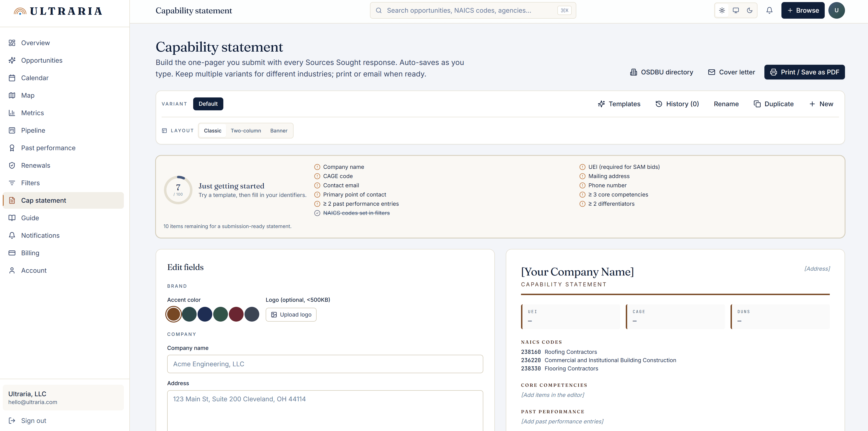This screenshot has width=868, height=431.
Task: Select the Classic layout
Action: (x=213, y=131)
